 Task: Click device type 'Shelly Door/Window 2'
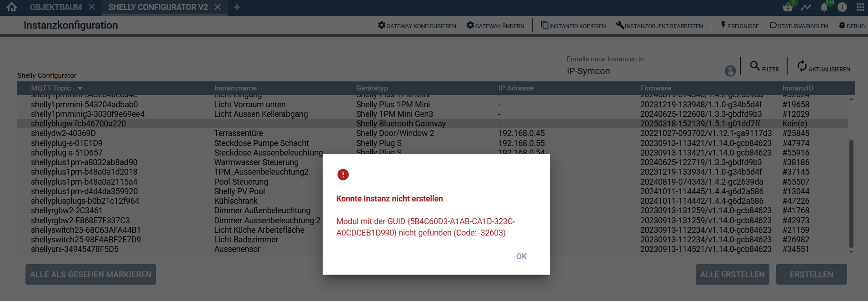click(x=395, y=133)
